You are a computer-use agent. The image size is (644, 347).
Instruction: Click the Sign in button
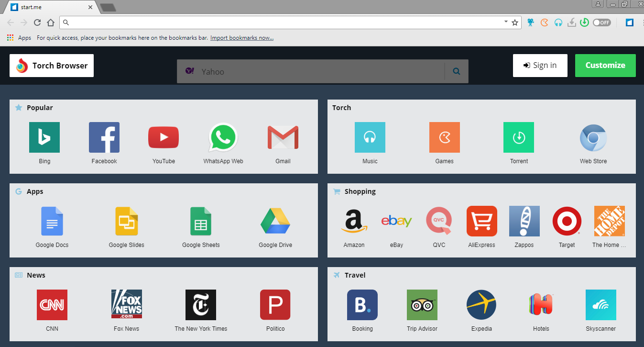[x=540, y=66]
